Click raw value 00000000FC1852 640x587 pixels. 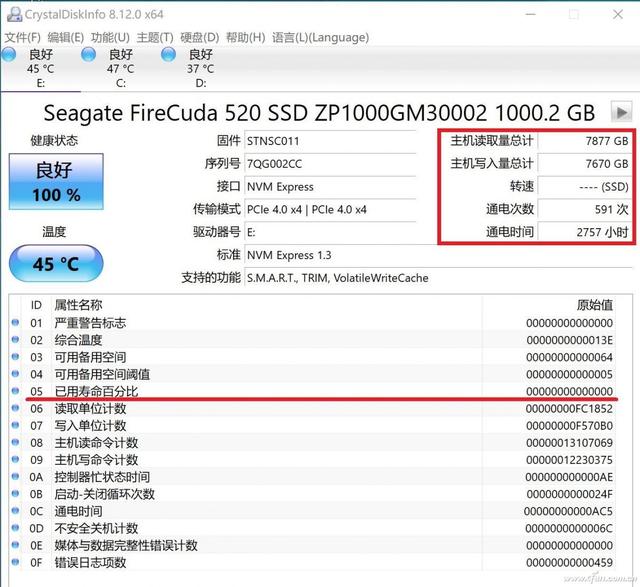tap(569, 409)
